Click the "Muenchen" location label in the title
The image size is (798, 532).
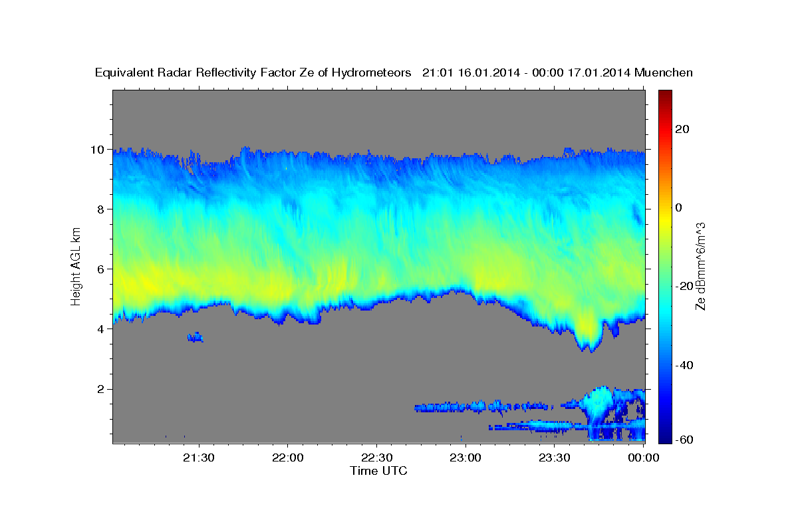point(664,72)
